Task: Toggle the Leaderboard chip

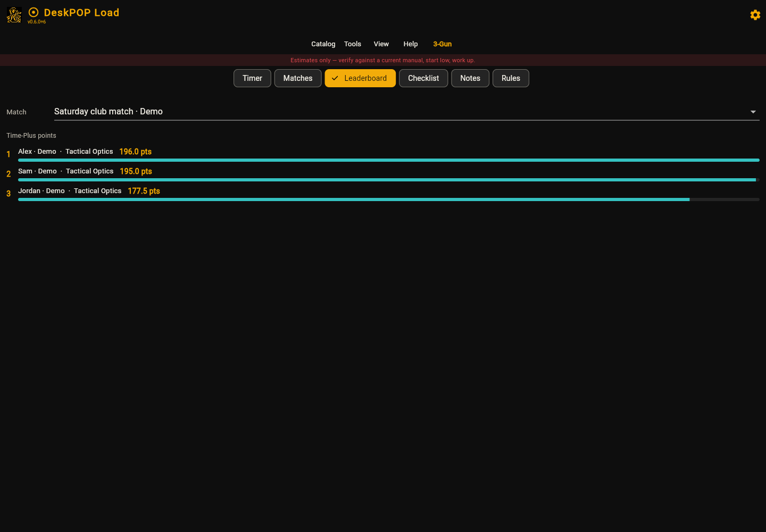Action: [360, 78]
